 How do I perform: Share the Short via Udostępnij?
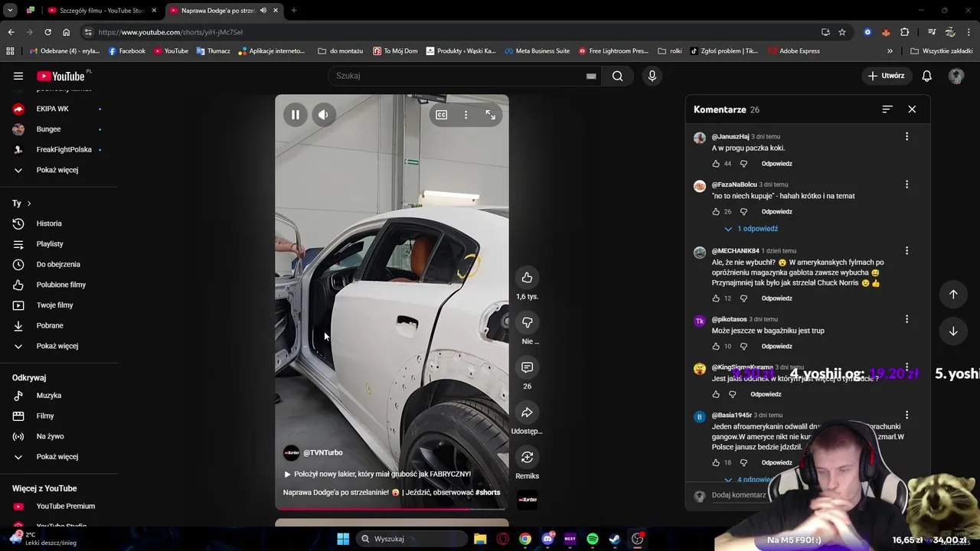527,412
